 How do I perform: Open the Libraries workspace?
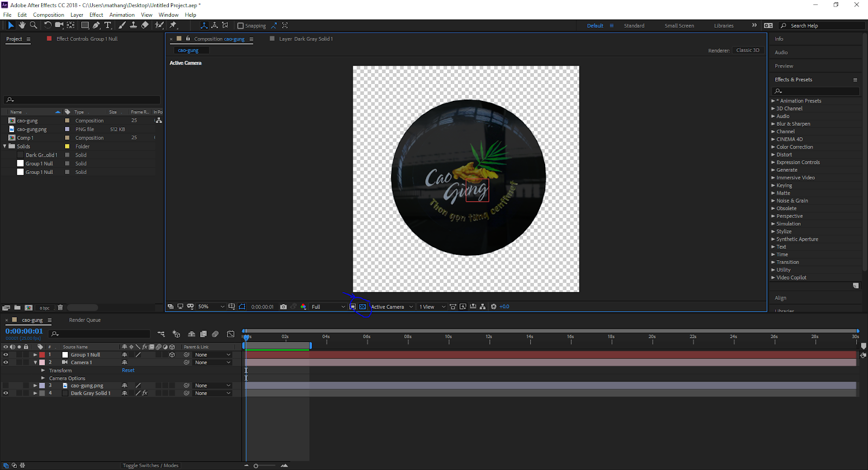[724, 25]
